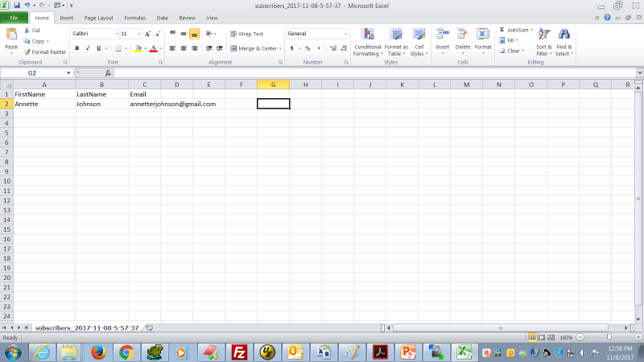Toggle Bold formatting
644x362 pixels.
(x=76, y=48)
